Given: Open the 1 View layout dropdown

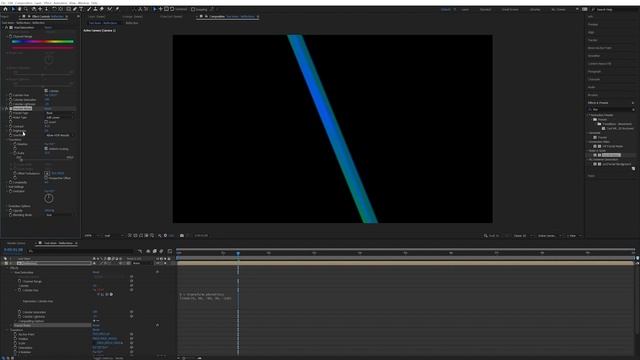Looking at the screenshot, I should click(573, 236).
